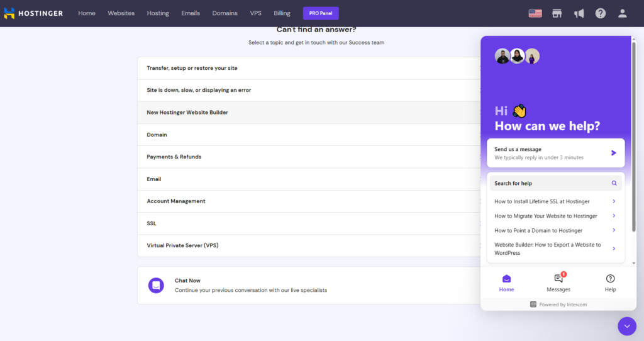Screen dimensions: 644x341
Task: Open Emails in the top navigation
Action: [x=191, y=13]
